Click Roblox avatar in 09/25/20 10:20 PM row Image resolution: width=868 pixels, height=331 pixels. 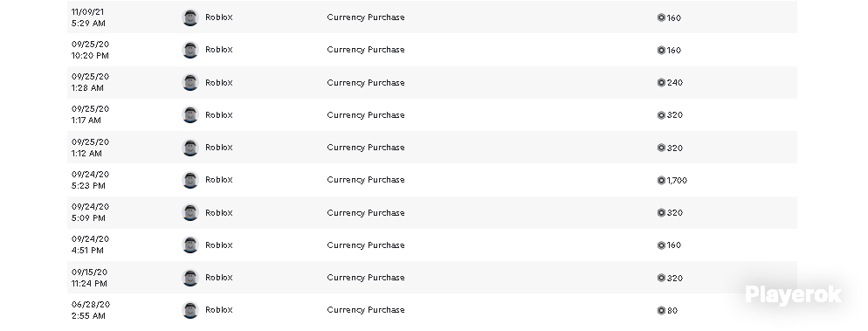point(190,50)
